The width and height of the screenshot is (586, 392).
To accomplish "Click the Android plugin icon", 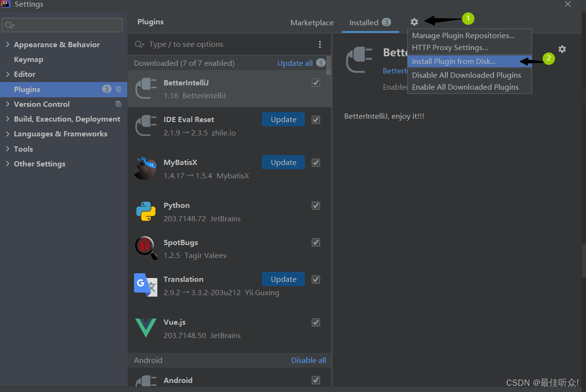I will point(146,381).
